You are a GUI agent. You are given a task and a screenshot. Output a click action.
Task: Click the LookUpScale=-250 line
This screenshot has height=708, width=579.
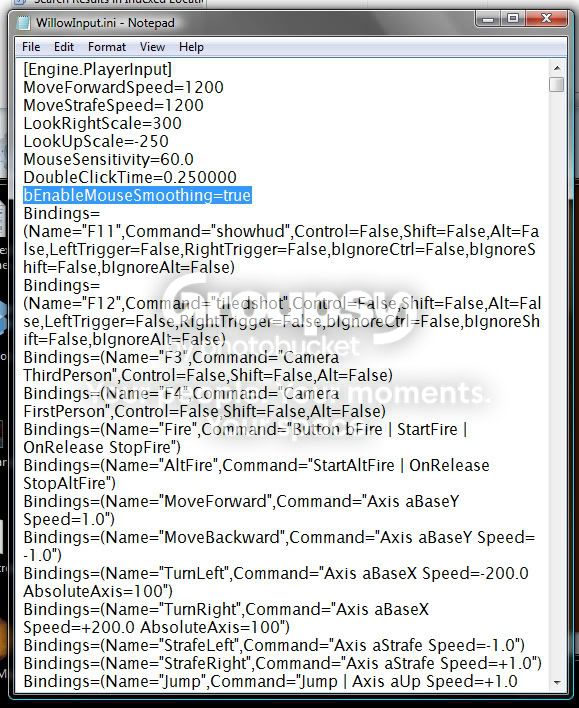click(96, 141)
